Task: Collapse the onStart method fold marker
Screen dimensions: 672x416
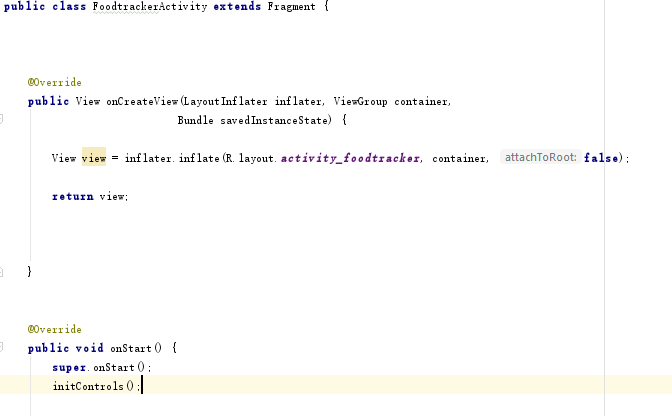Action: coord(2,348)
